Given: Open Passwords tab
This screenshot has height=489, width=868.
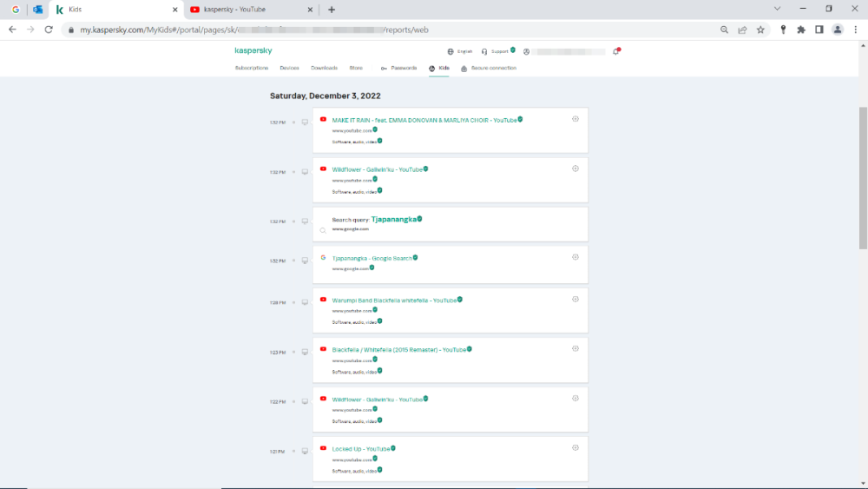Looking at the screenshot, I should click(398, 68).
